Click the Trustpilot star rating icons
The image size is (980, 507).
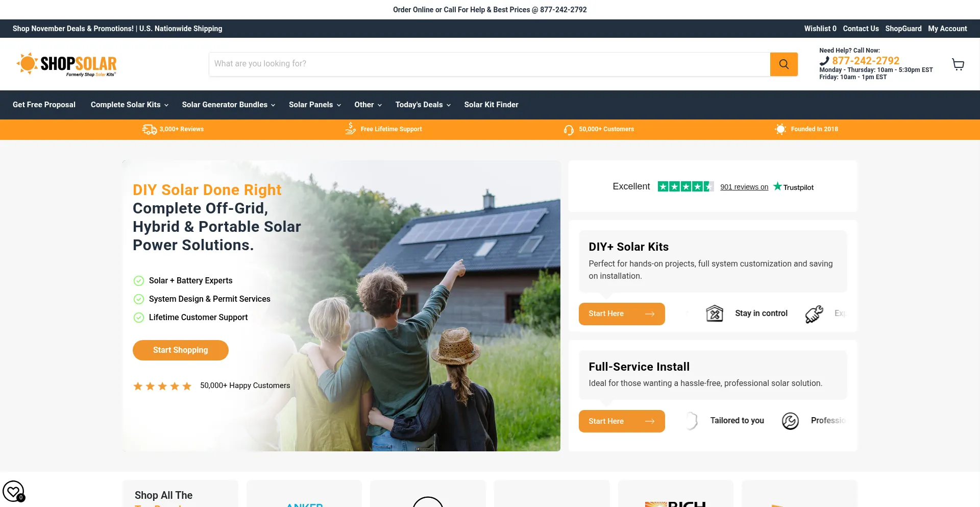point(685,187)
